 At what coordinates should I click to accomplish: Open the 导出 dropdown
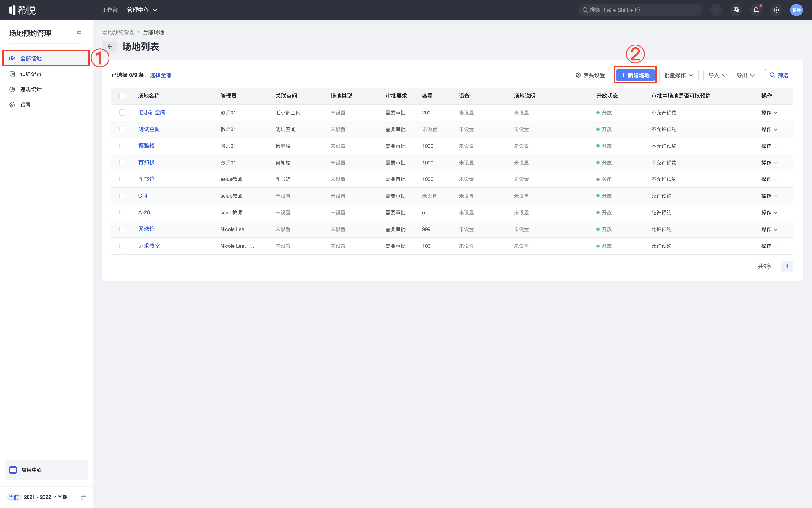pyautogui.click(x=746, y=75)
